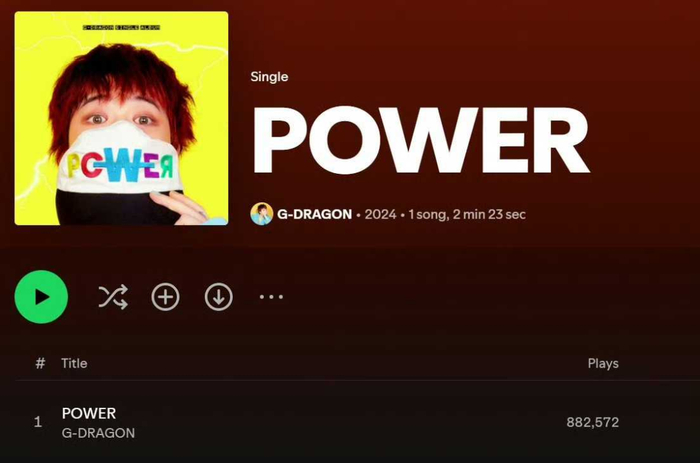Sort tracks by the Title column header
This screenshot has width=700, height=463.
click(x=74, y=363)
